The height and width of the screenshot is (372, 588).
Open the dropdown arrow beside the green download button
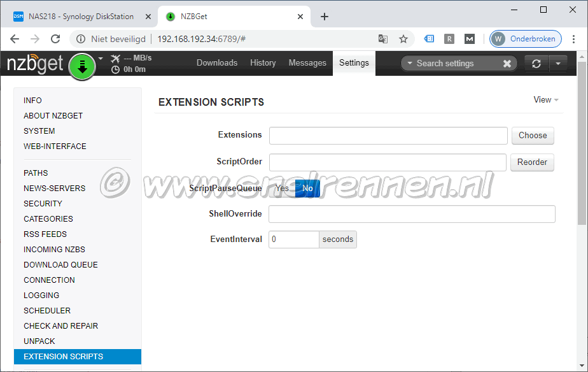coord(101,59)
